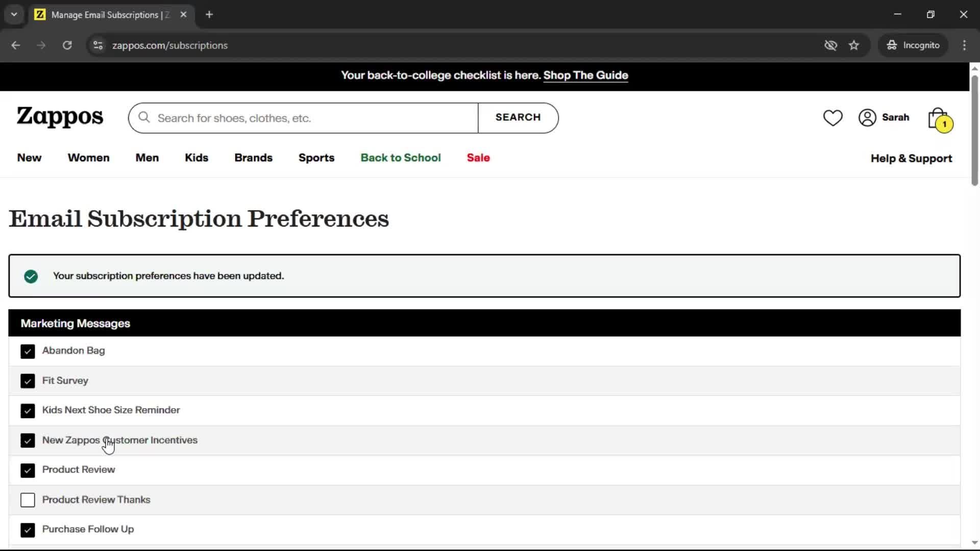Minimize the browser window
980x551 pixels.
pos(898,14)
